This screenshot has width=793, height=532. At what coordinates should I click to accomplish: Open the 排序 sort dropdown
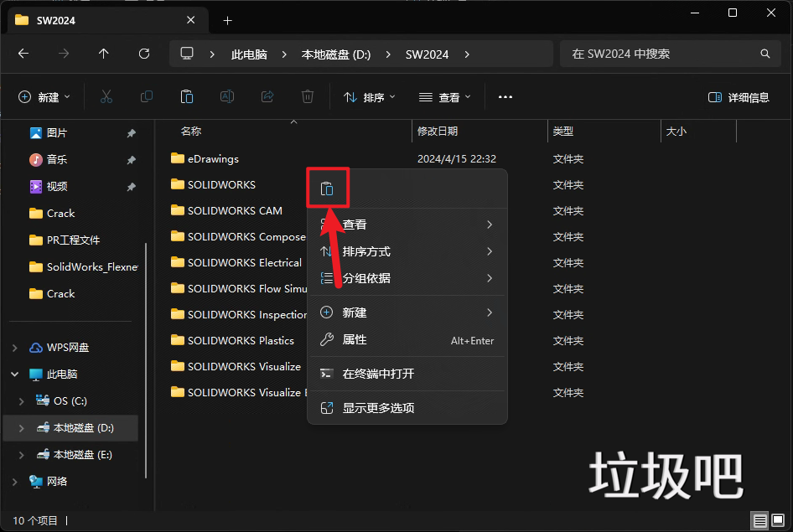click(369, 96)
